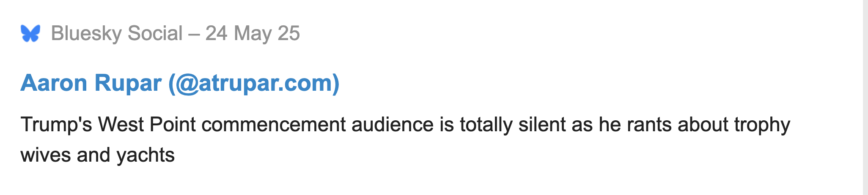Click the name Aaron Rupar in heading
The image size is (868, 195).
[91, 83]
